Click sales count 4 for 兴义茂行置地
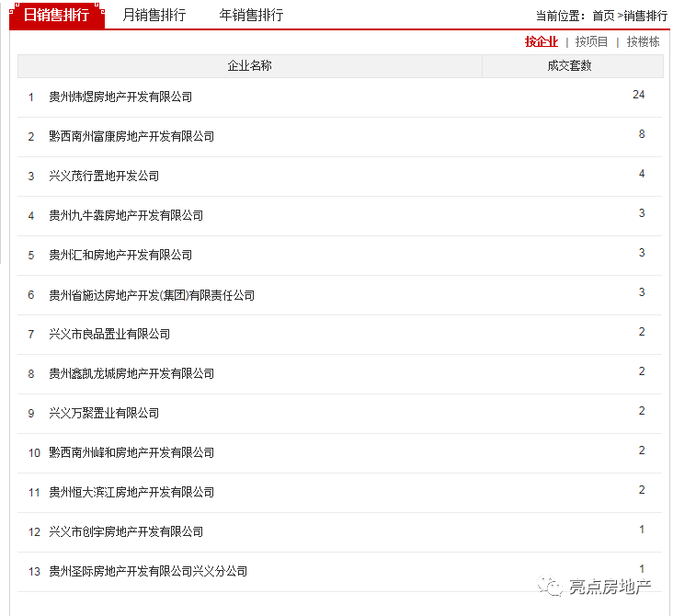 click(642, 174)
